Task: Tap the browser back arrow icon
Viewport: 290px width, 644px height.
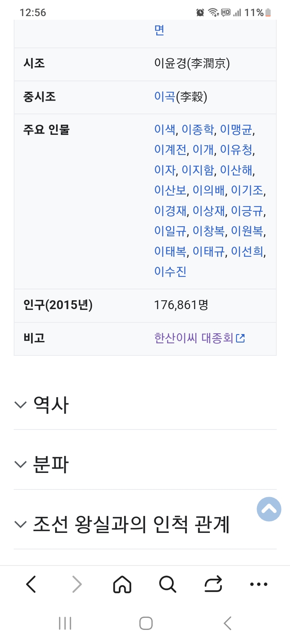Action: coord(31,584)
